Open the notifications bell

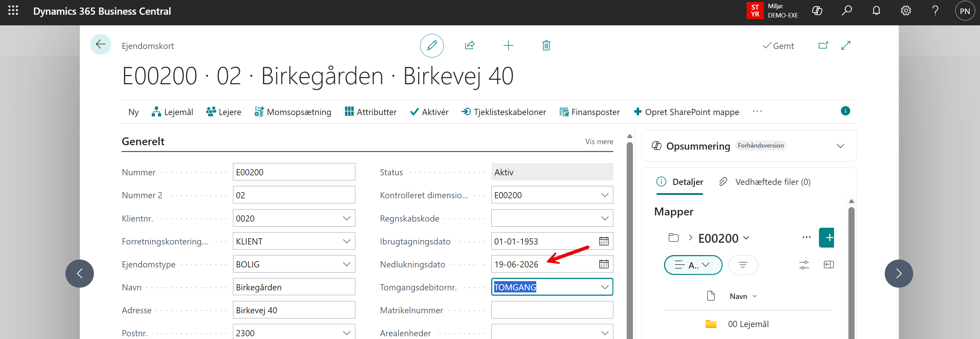click(876, 11)
